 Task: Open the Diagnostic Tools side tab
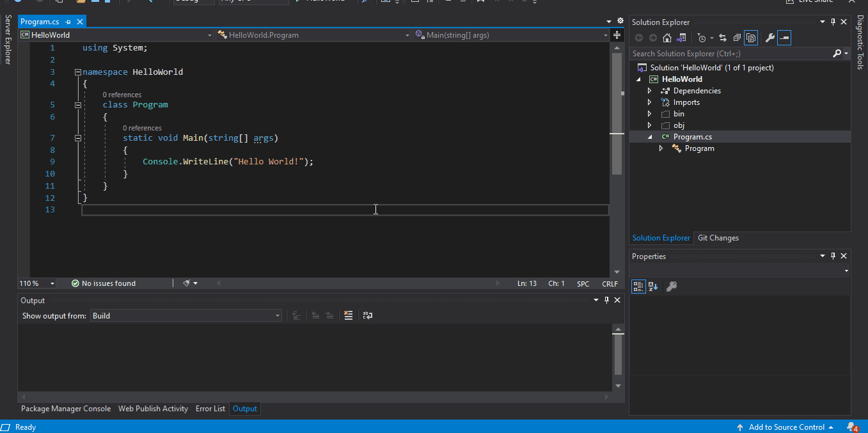860,42
